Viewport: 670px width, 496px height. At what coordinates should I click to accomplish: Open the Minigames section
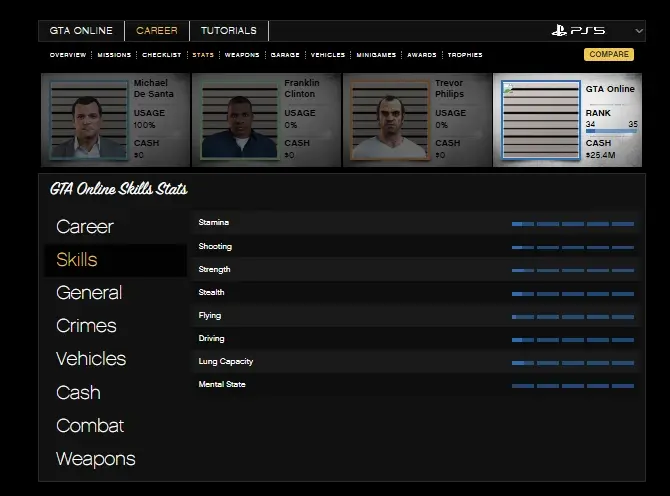(376, 55)
